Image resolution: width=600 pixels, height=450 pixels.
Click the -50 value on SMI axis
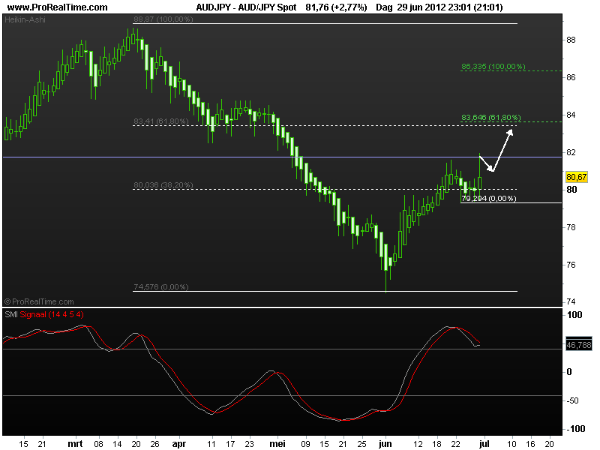pos(573,401)
